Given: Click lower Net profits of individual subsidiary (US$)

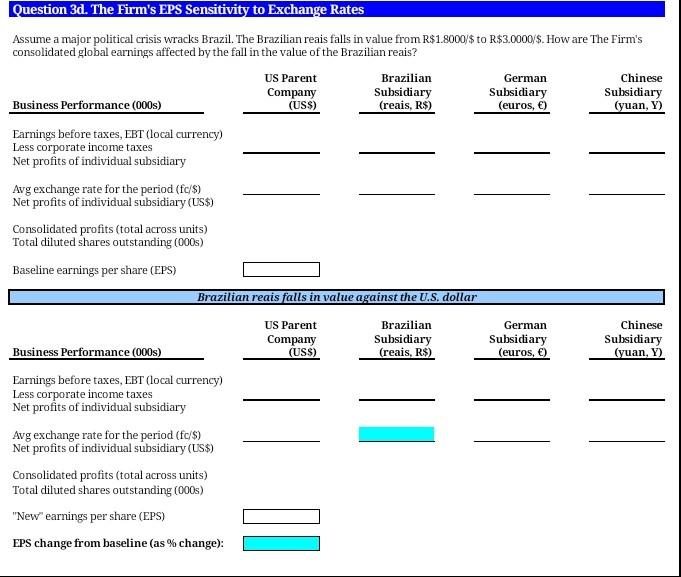Looking at the screenshot, I should (x=113, y=448).
